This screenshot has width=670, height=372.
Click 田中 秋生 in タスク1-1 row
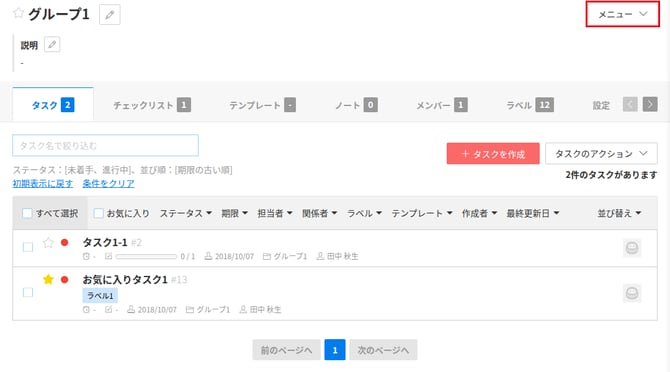pos(338,256)
